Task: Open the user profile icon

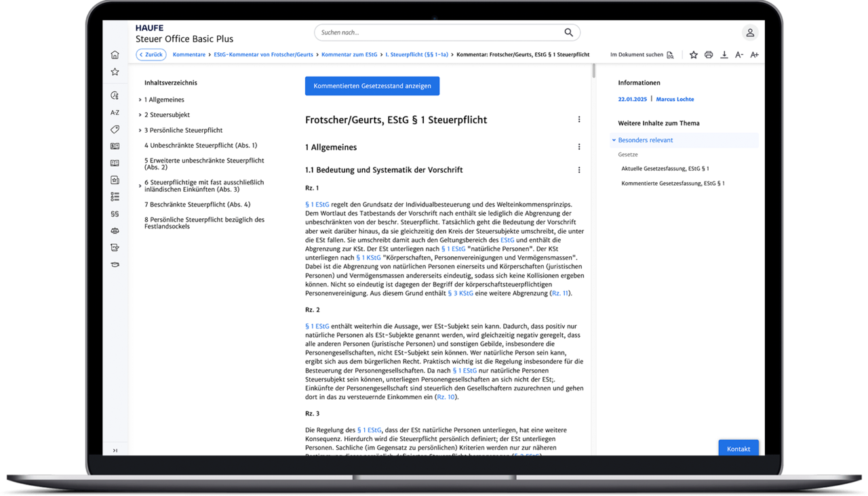Action: point(749,33)
